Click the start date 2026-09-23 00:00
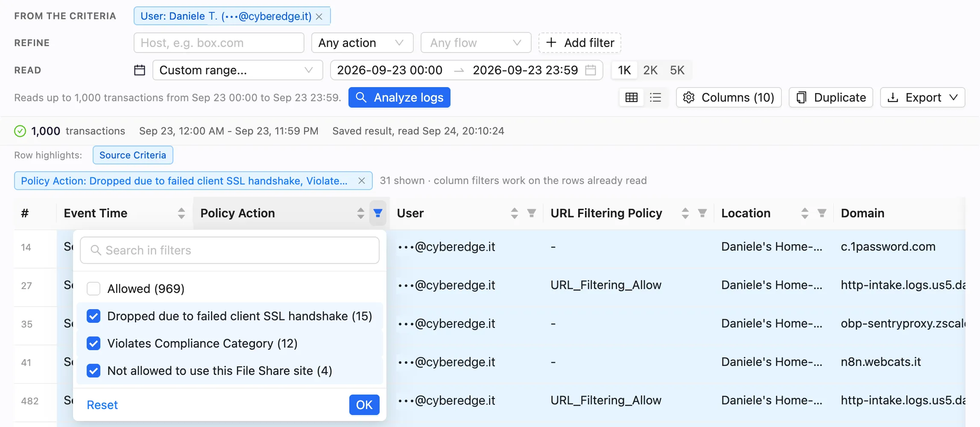The width and height of the screenshot is (980, 427). click(389, 70)
